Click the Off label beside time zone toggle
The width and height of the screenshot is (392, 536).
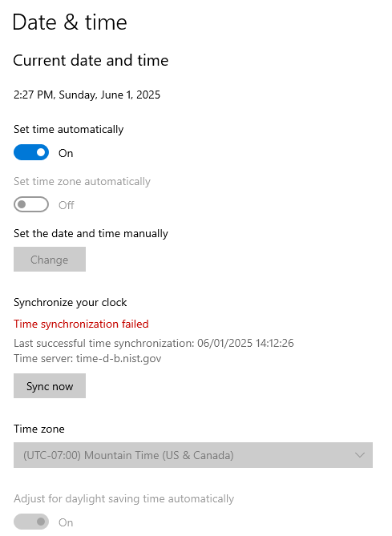(x=66, y=205)
